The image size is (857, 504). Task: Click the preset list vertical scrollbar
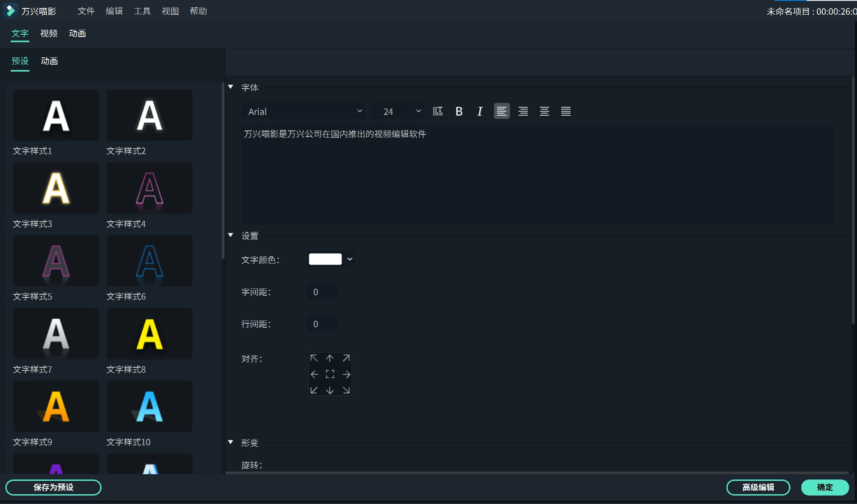coord(223,171)
